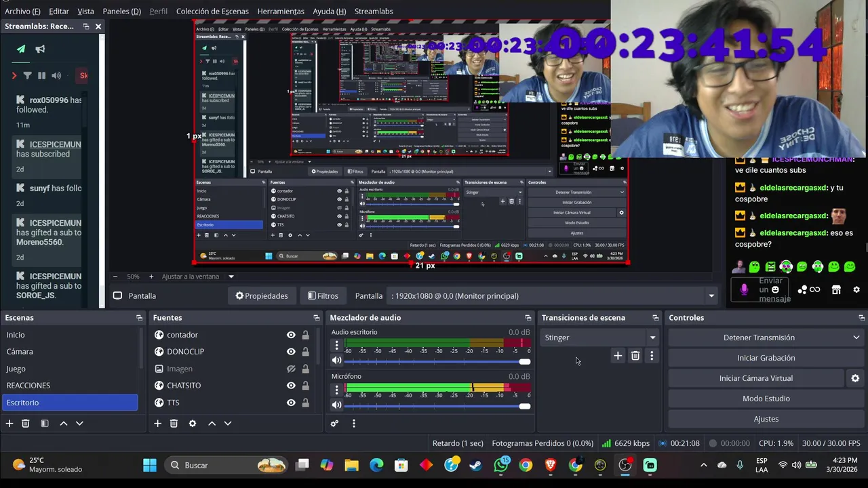Screen dimensions: 868x488
Task: Click Iniciar Grabación button
Action: click(766, 358)
